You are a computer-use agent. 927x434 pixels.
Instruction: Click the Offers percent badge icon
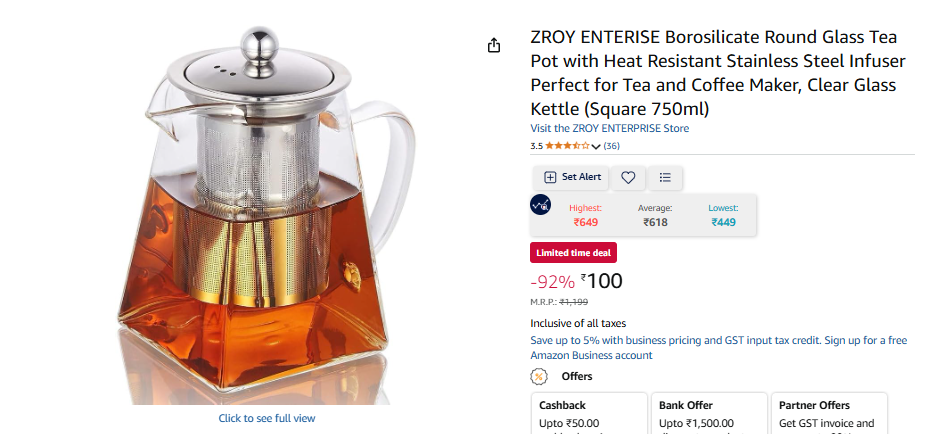click(x=539, y=377)
